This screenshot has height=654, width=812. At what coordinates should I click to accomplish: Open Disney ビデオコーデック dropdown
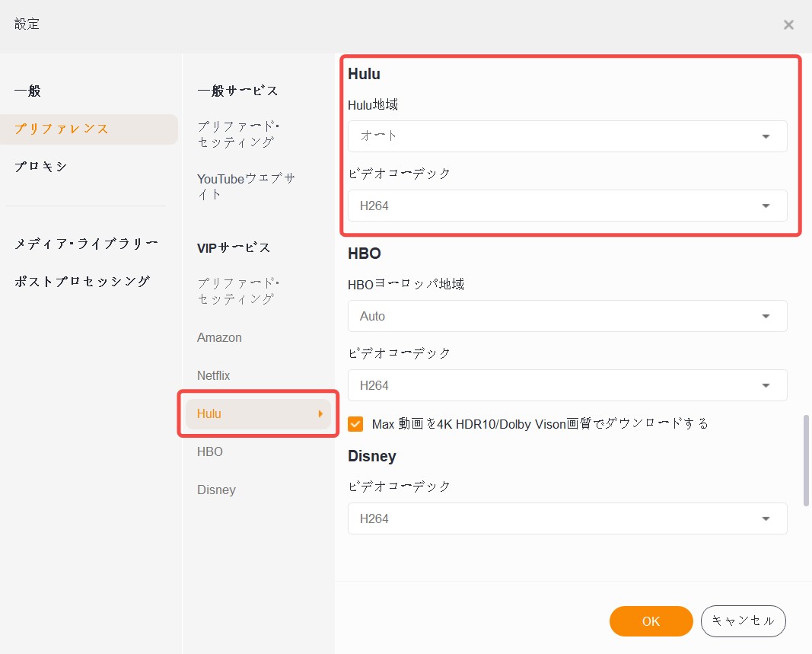[568, 518]
